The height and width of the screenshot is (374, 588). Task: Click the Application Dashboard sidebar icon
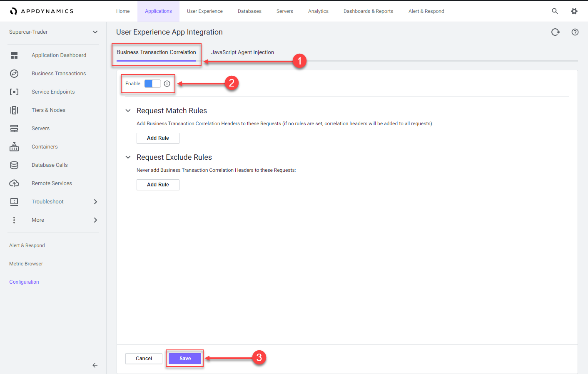pyautogui.click(x=14, y=55)
